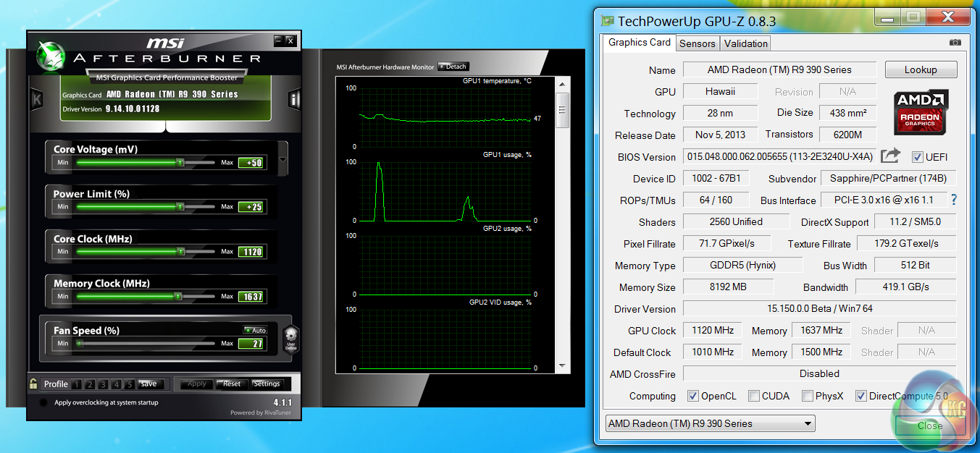Image resolution: width=980 pixels, height=453 pixels.
Task: Click the Memory Clock slider handle
Action: tap(178, 296)
